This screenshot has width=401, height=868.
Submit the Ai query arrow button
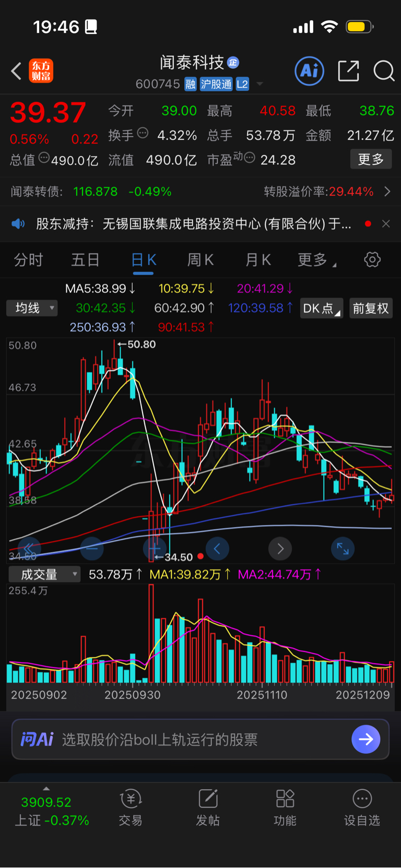tap(366, 739)
